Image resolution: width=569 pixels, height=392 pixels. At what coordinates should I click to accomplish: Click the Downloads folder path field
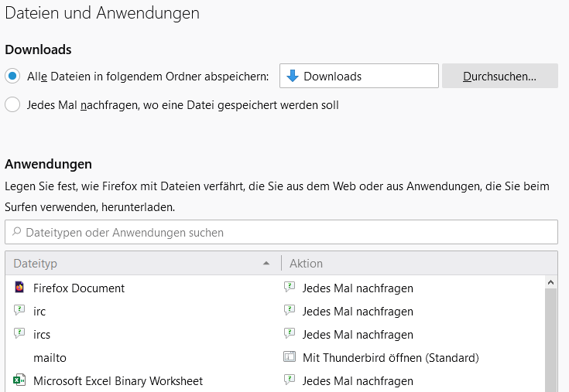(x=359, y=76)
